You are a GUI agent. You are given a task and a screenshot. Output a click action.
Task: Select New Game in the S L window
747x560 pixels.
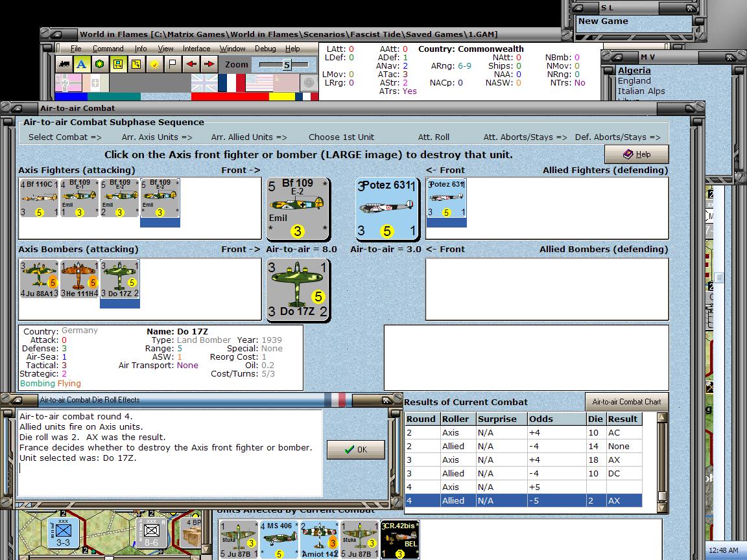(602, 21)
